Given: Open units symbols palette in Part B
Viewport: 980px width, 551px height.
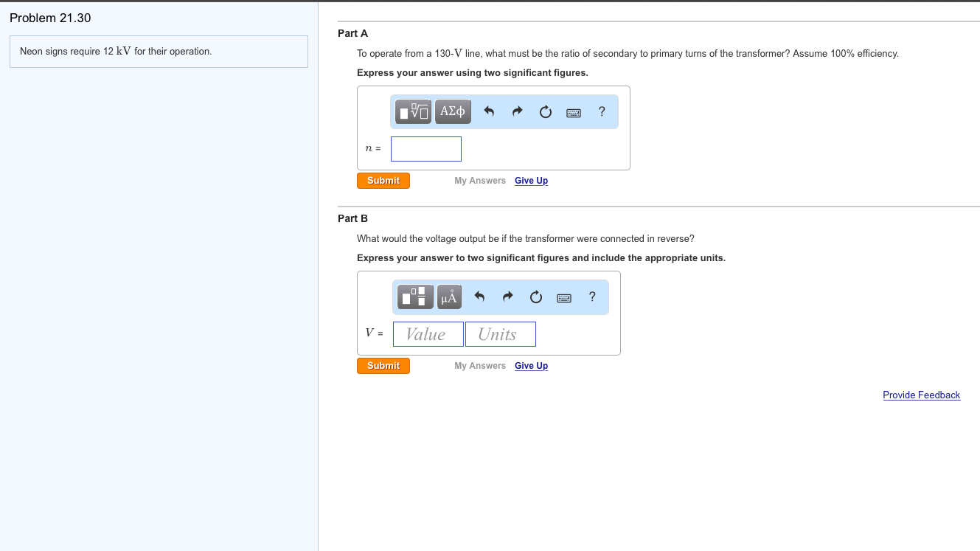Looking at the screenshot, I should coord(449,297).
